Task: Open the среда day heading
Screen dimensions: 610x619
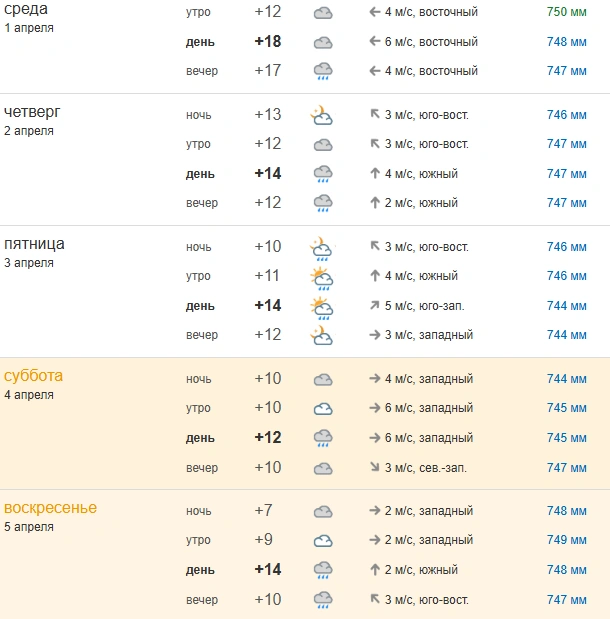Action: coord(26,9)
